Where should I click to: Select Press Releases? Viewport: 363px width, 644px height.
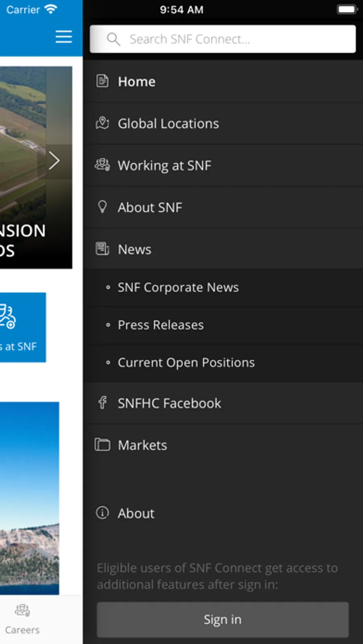[223, 325]
